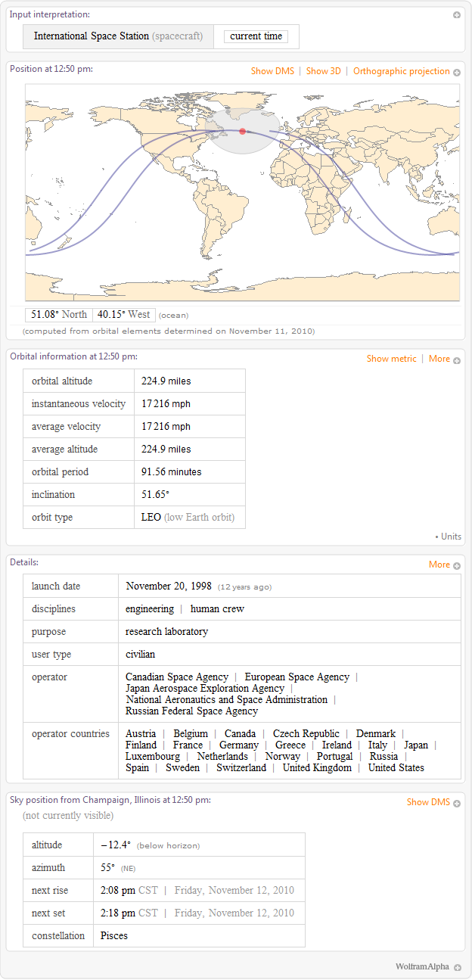Open the WolframAlpha footer link

pyautogui.click(x=421, y=967)
